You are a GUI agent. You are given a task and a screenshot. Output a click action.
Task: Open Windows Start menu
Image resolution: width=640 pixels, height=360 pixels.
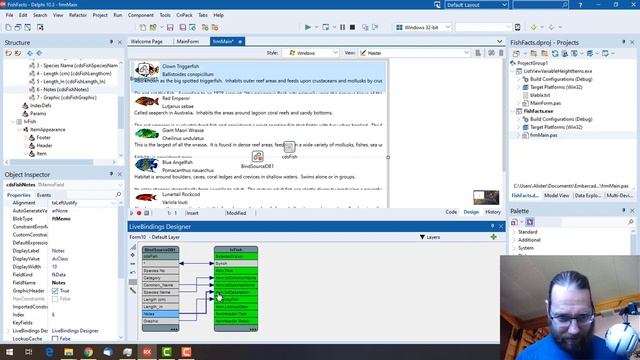tap(9, 351)
